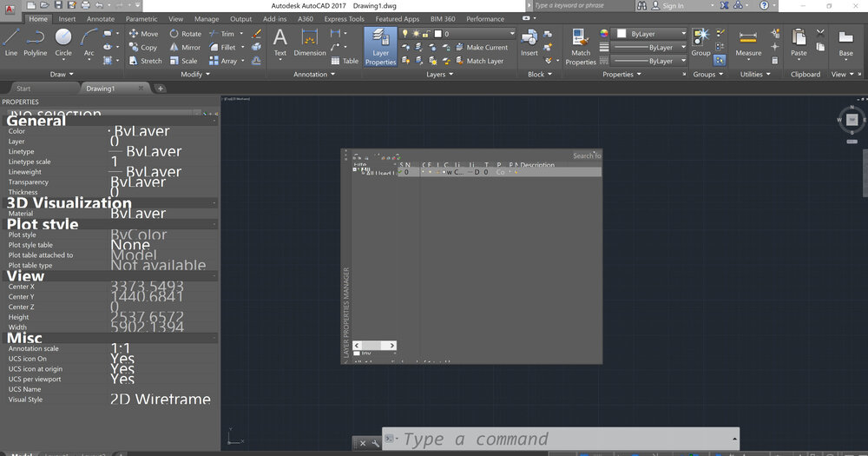Expand the Block panel

(x=540, y=74)
